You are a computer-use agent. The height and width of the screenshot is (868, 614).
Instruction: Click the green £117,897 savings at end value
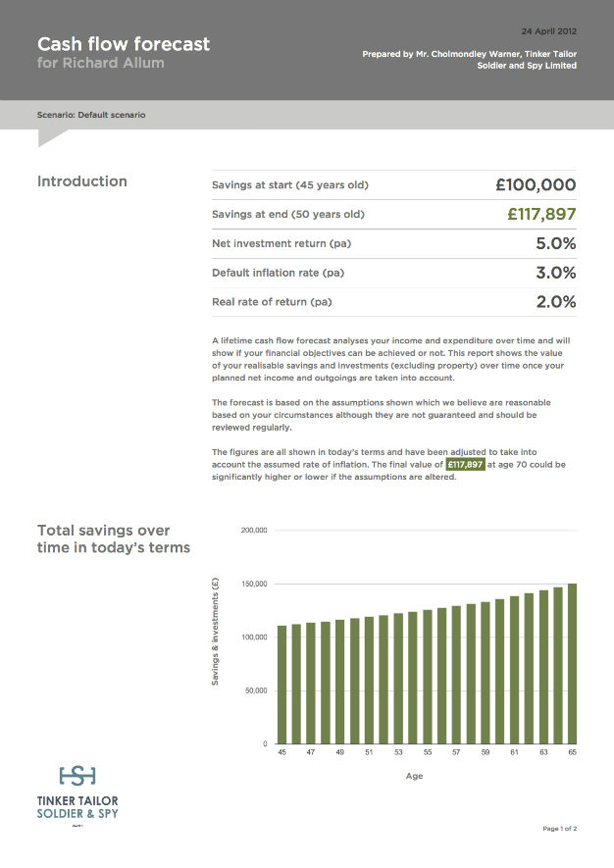pos(541,214)
